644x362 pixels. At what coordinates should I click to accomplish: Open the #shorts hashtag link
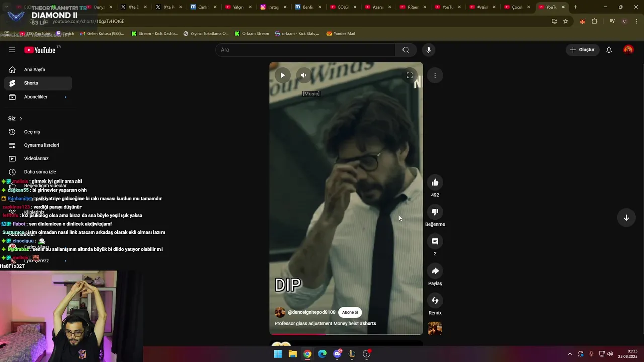click(368, 324)
